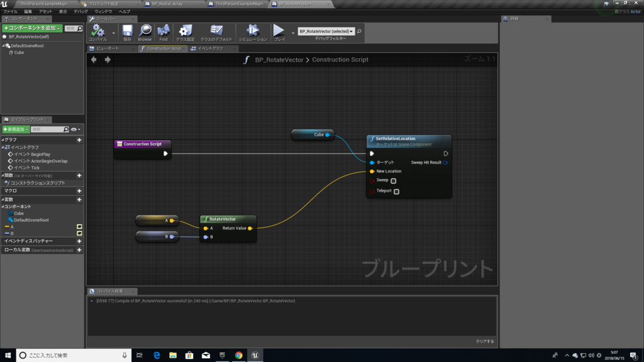Toggle visibility eye for variable A
The image size is (644, 362).
(x=79, y=226)
